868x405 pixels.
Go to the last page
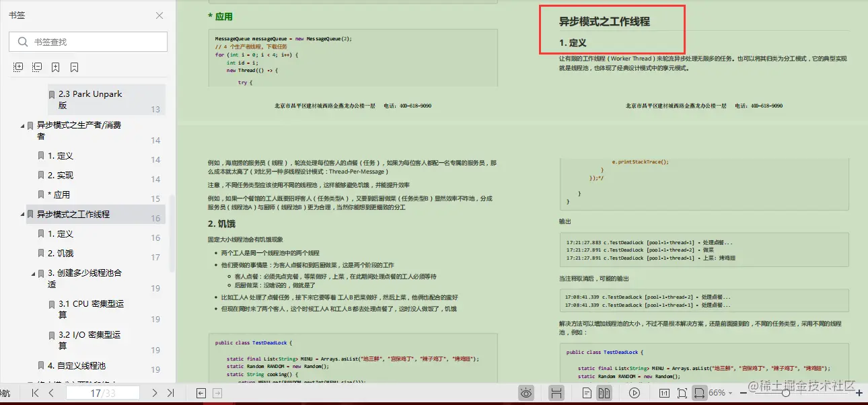(x=170, y=393)
